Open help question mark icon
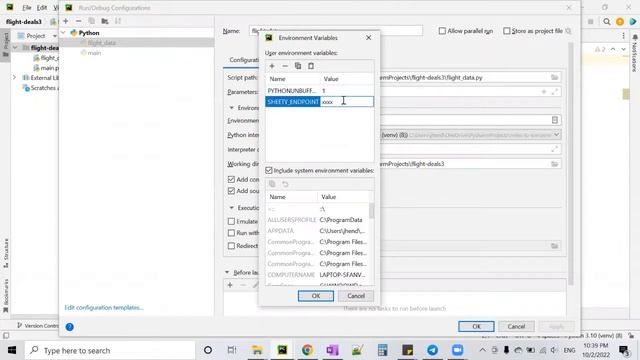The height and width of the screenshot is (360, 640). [69, 327]
